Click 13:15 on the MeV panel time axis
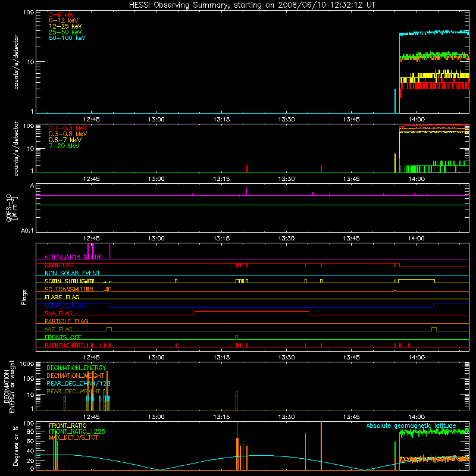 click(221, 179)
